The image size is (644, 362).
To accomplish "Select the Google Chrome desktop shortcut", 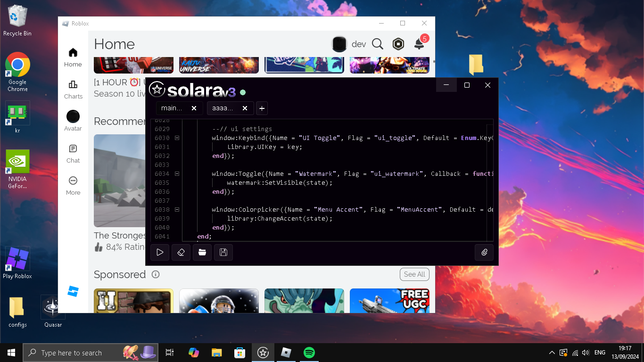I will pos(17,72).
